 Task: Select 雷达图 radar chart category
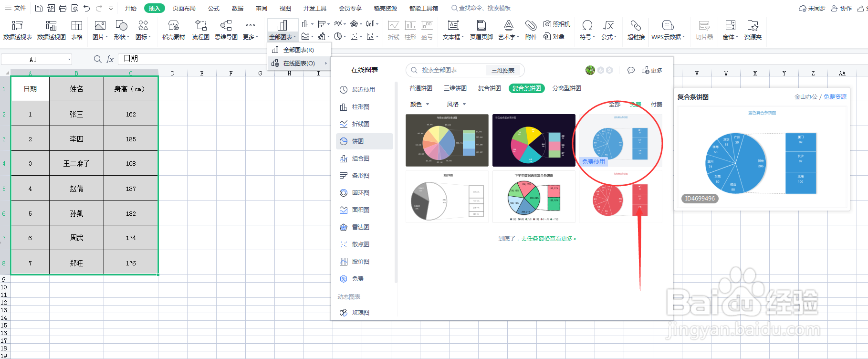pos(365,227)
